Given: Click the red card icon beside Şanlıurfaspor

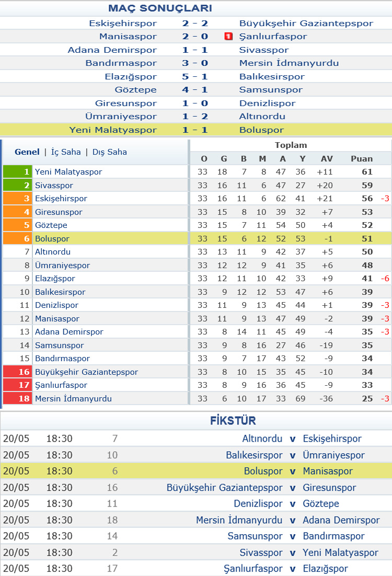Looking at the screenshot, I should coord(228,37).
